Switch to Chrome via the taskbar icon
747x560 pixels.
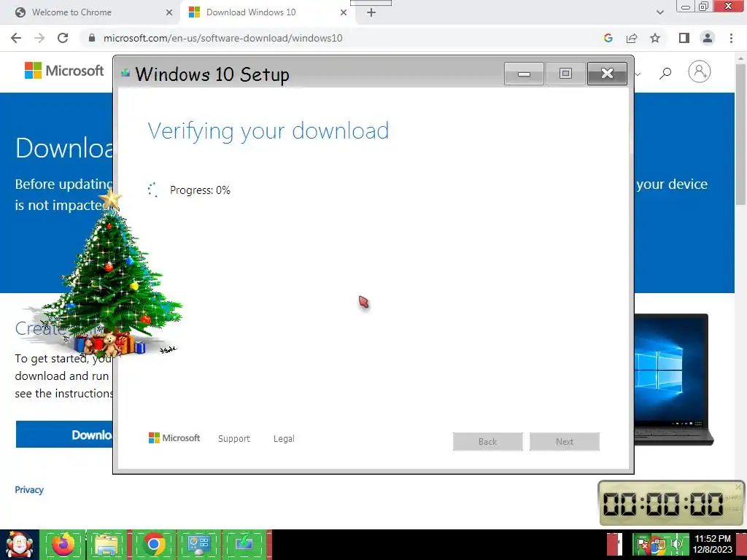[x=153, y=544]
